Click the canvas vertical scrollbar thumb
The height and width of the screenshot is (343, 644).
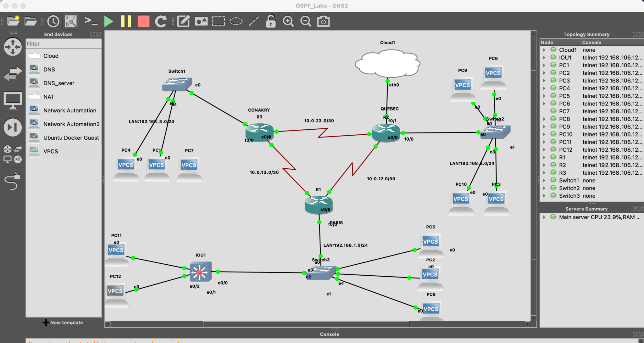(x=534, y=165)
